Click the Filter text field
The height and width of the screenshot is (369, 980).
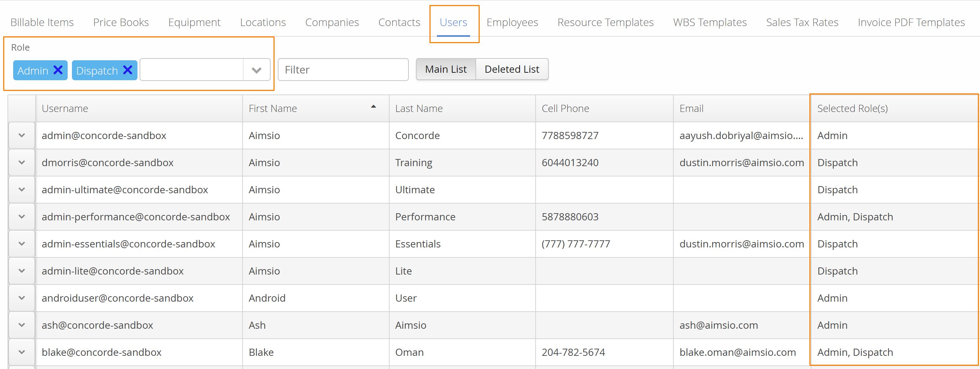(x=343, y=70)
